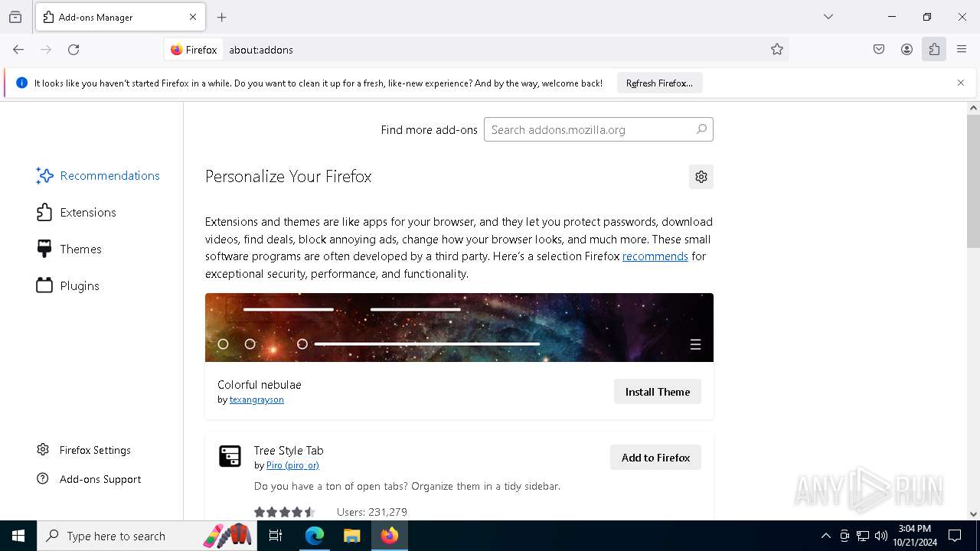Open the application hamburger menu

pos(962,50)
